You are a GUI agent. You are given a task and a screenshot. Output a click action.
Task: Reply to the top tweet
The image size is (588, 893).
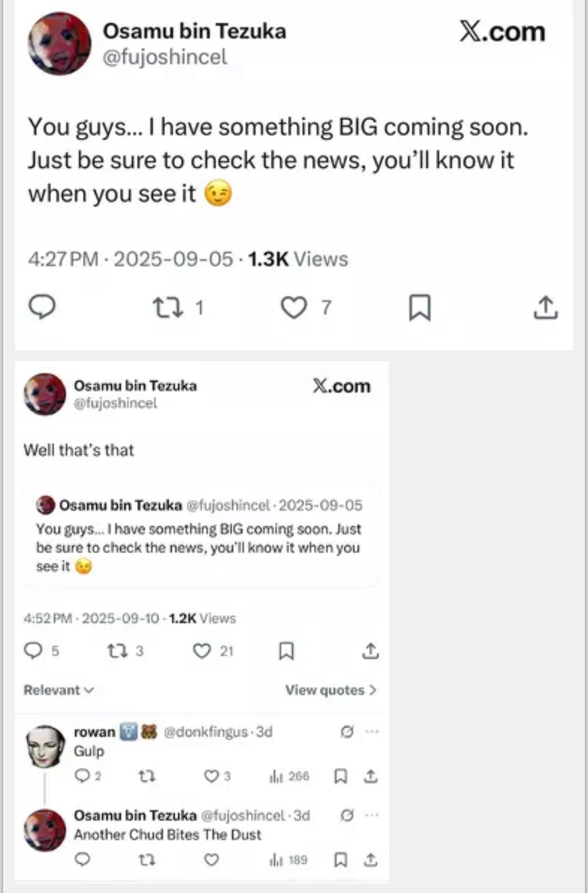click(42, 307)
